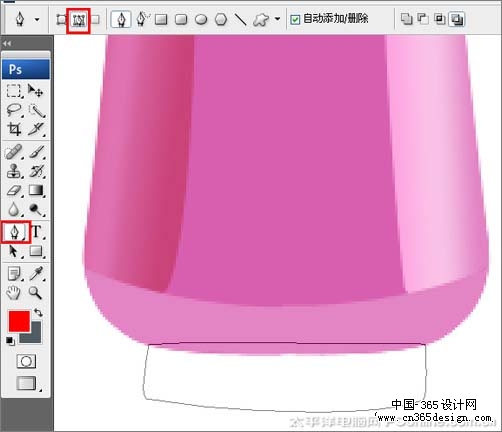Select the Brush tool
The image size is (502, 432).
click(x=36, y=152)
